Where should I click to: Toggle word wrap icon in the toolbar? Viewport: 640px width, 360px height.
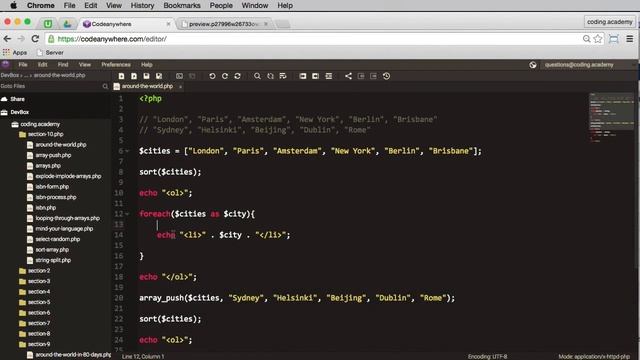pyautogui.click(x=283, y=76)
